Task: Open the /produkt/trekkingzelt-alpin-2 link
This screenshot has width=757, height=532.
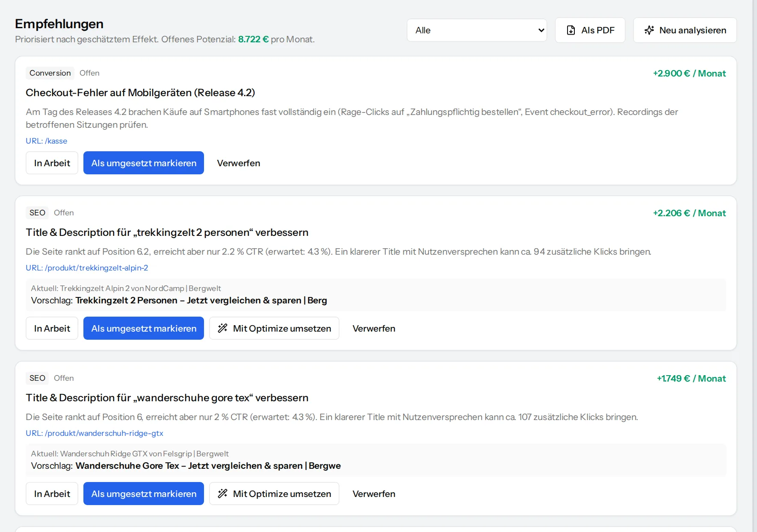Action: 87,268
